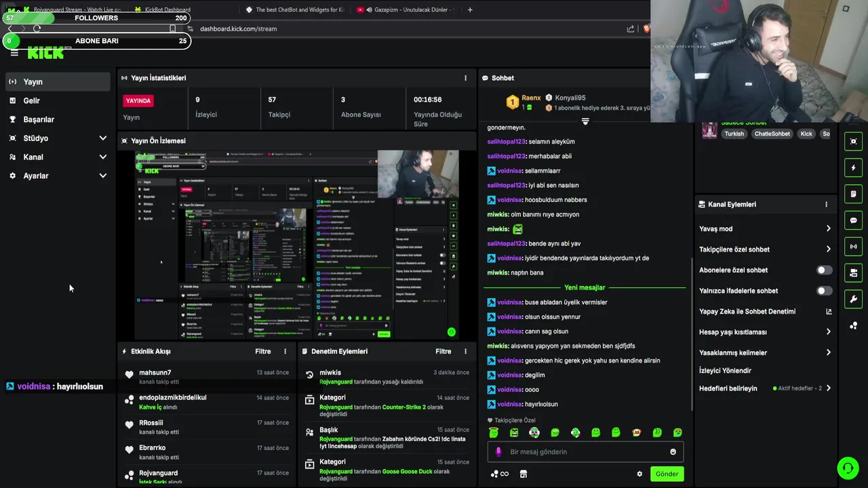Open chat settings gear icon

click(x=639, y=474)
